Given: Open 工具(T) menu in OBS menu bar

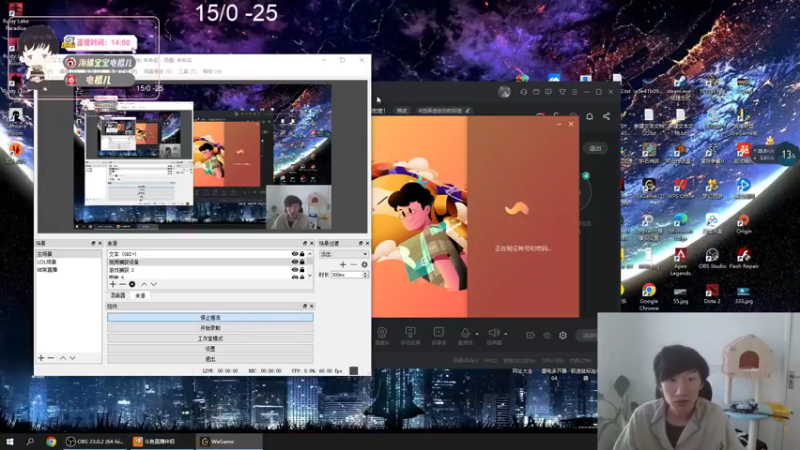Looking at the screenshot, I should click(187, 71).
